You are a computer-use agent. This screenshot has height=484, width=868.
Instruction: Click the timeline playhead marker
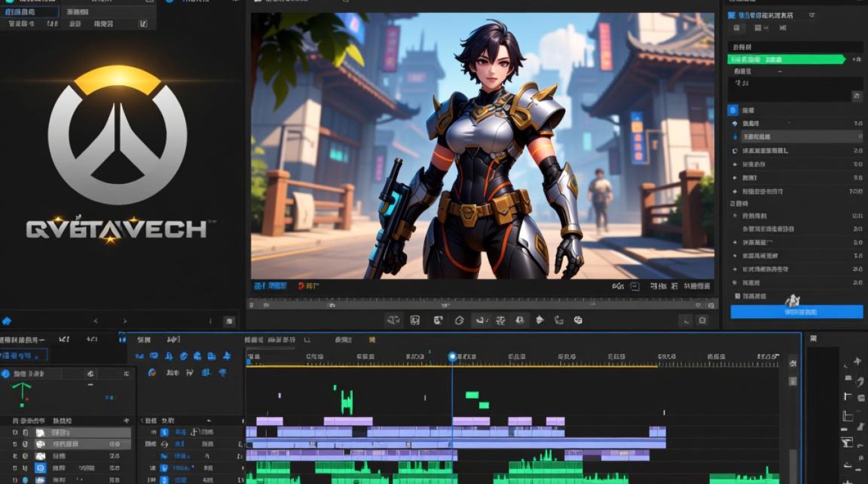coord(452,356)
